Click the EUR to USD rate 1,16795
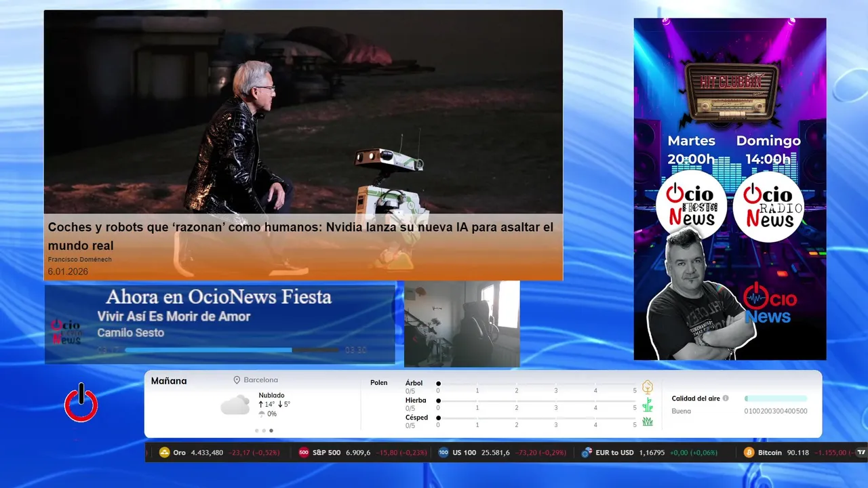The width and height of the screenshot is (868, 488). coord(652,453)
